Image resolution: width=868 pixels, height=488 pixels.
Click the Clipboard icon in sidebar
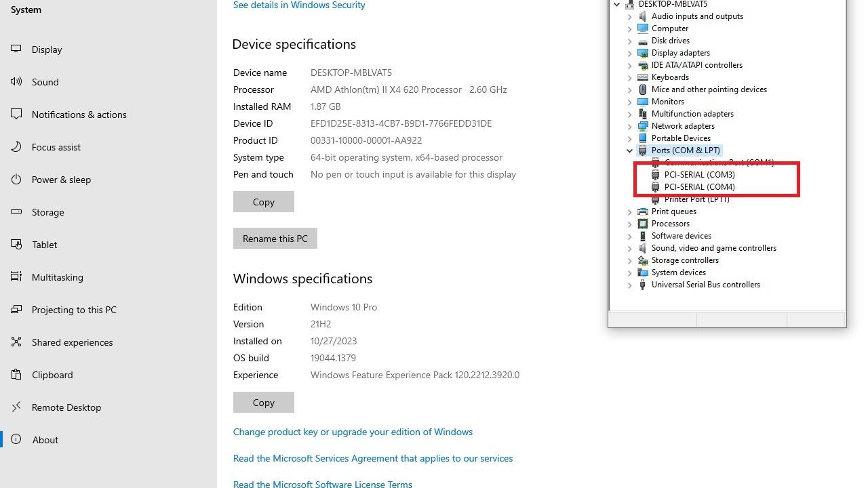tap(16, 375)
